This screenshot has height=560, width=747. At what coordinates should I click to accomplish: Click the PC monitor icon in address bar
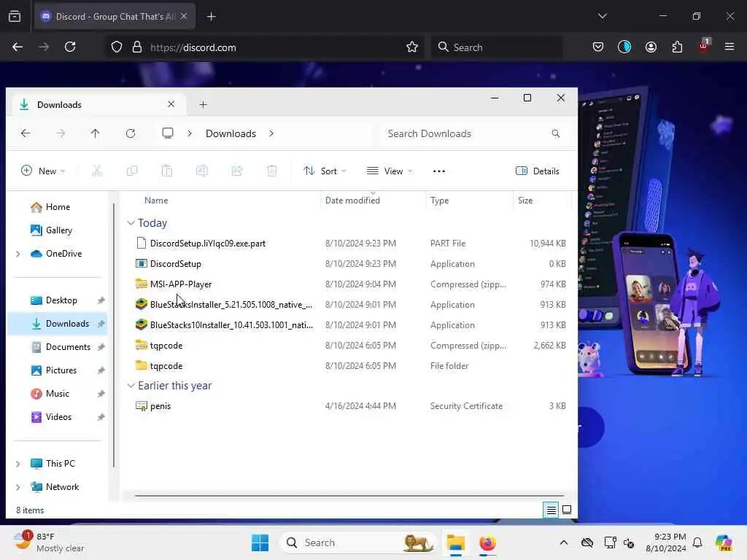168,133
